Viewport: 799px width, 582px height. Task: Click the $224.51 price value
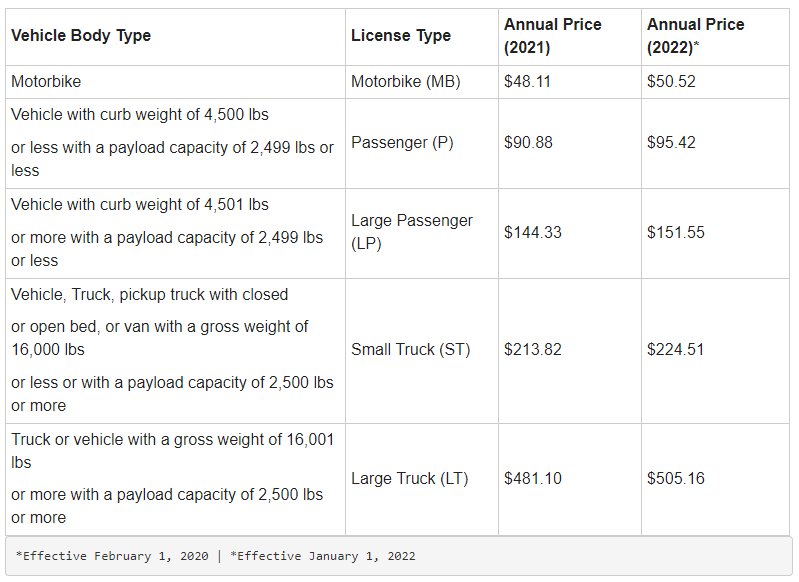676,350
